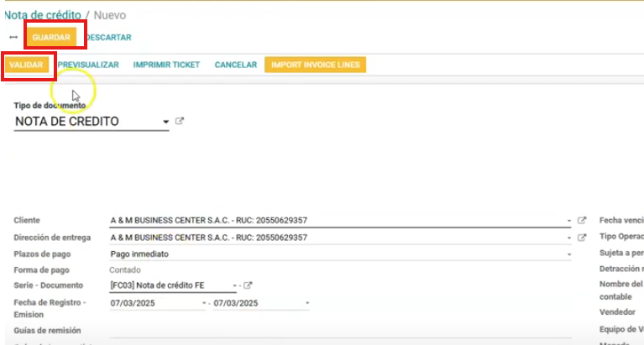Expand the Cliente dropdown arrow
This screenshot has height=345, width=644.
pyautogui.click(x=568, y=221)
